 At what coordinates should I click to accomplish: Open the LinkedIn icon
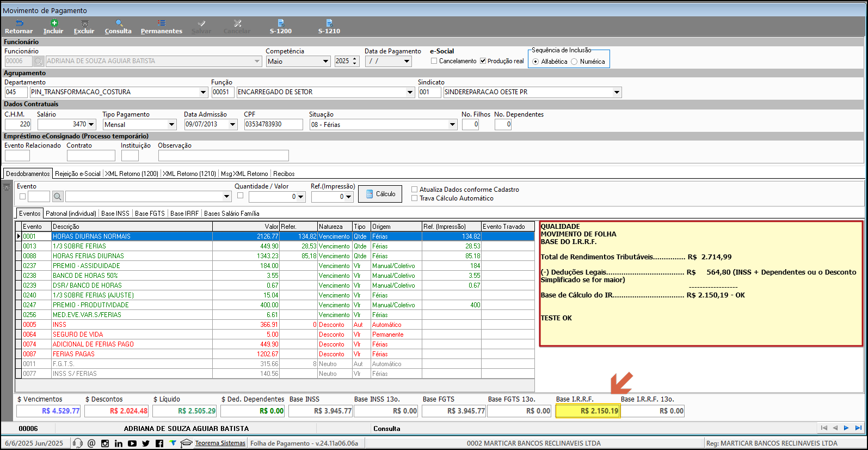pyautogui.click(x=119, y=443)
